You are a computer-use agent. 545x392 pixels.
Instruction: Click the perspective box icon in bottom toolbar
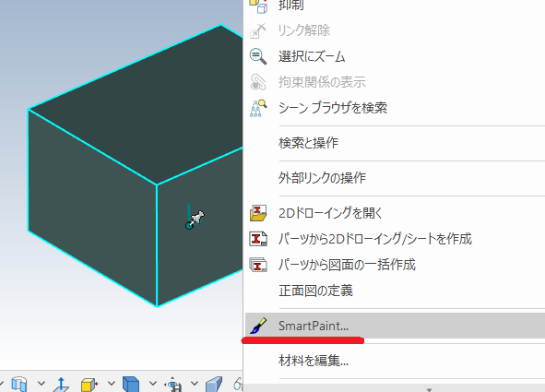[214, 385]
